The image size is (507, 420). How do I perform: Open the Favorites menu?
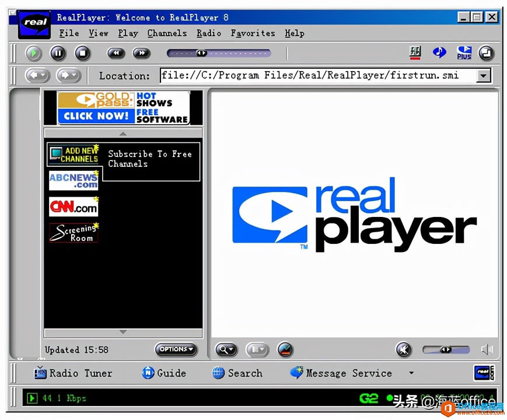[253, 33]
